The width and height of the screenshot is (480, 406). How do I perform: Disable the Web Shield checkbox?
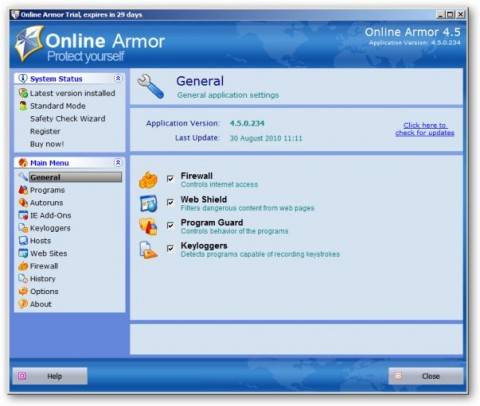click(170, 202)
